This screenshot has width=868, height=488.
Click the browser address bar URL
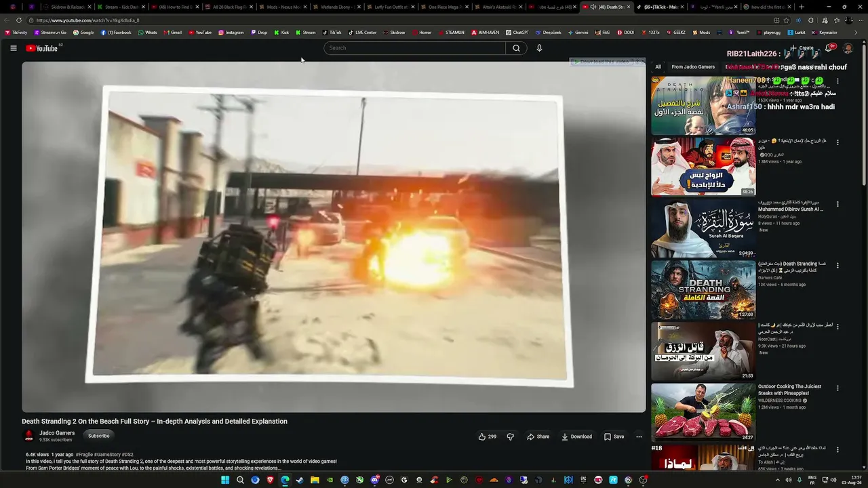tap(87, 20)
